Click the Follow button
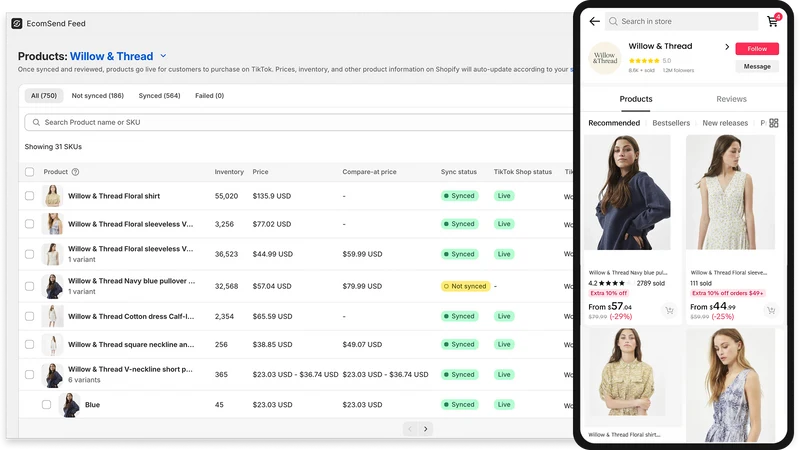Viewport: 800px width, 450px height. click(x=757, y=48)
